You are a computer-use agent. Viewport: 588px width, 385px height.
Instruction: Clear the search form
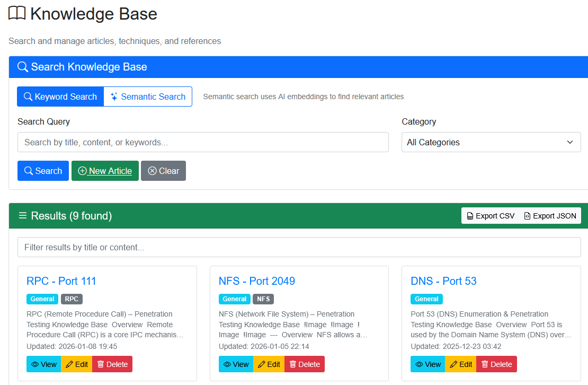click(163, 171)
